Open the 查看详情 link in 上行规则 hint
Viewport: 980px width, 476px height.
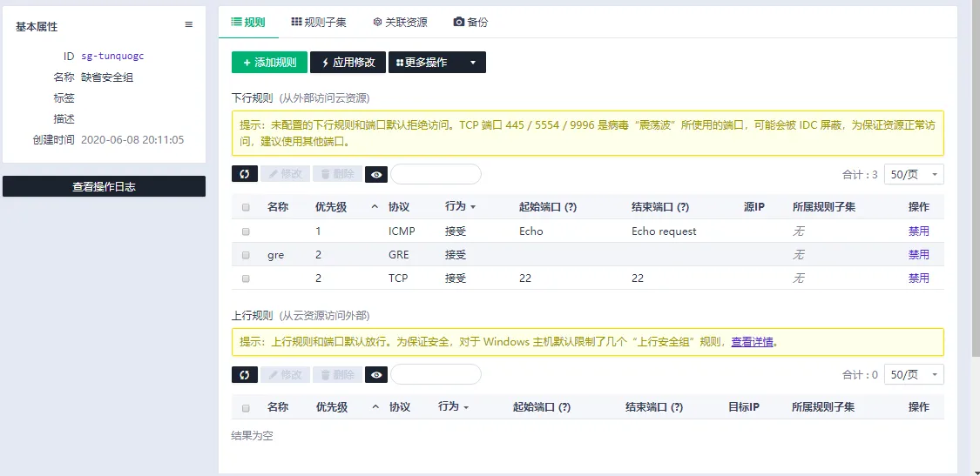752,342
